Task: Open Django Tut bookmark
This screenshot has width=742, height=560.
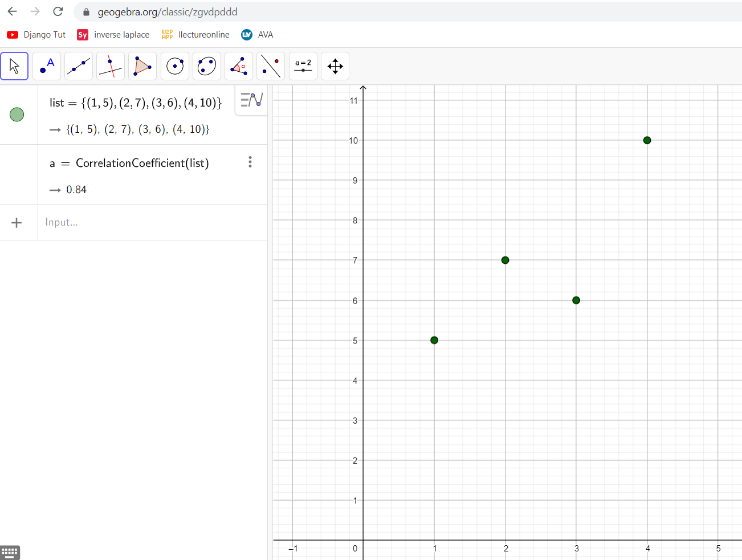Action: [x=36, y=35]
